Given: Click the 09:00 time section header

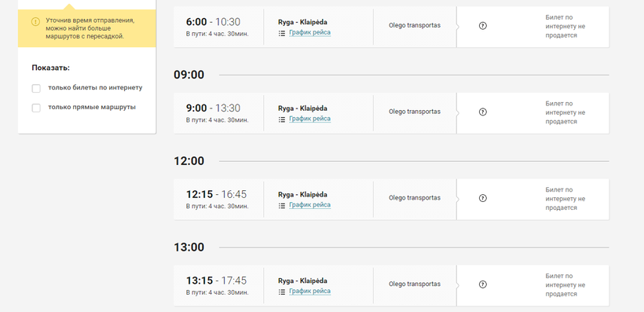Looking at the screenshot, I should 189,75.
